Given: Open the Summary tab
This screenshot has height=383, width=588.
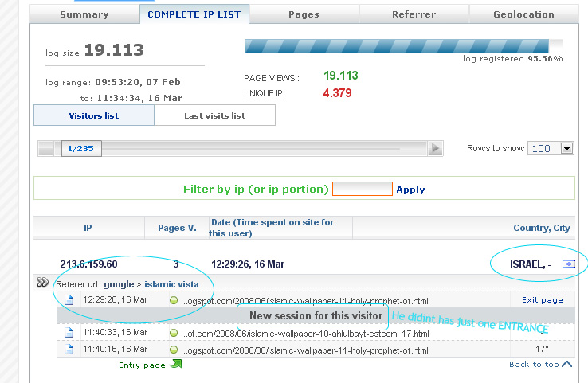Looking at the screenshot, I should pos(84,14).
